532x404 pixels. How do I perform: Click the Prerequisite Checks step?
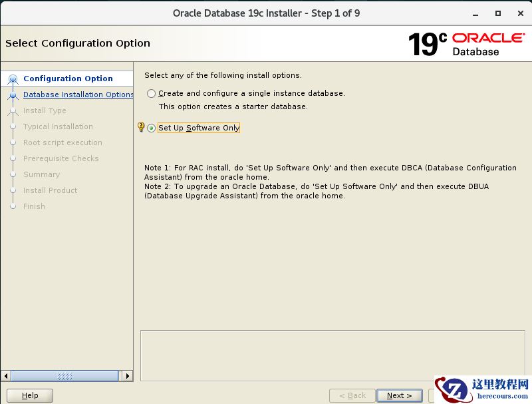[x=61, y=158]
